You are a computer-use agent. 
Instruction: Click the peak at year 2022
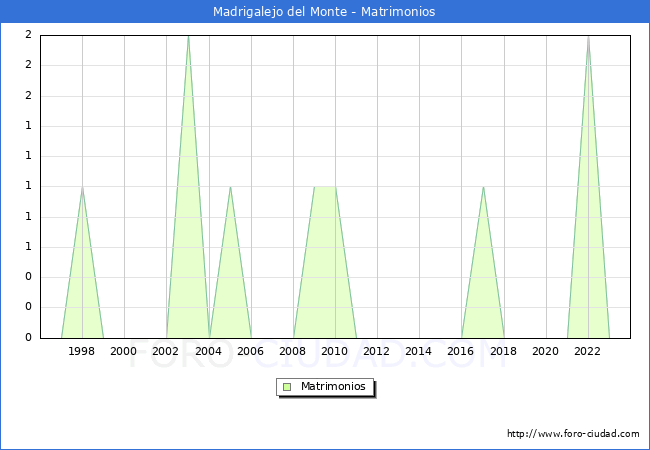tap(588, 37)
